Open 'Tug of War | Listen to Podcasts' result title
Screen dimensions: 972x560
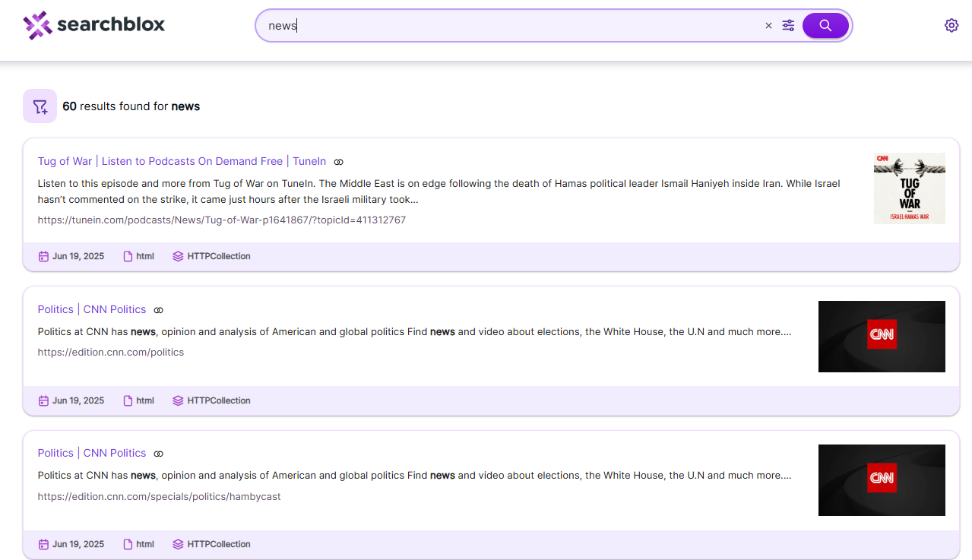pos(182,161)
